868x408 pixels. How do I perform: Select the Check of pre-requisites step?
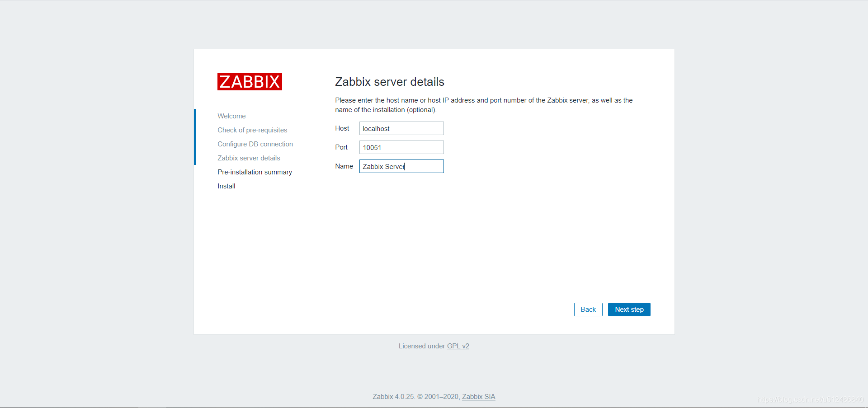252,130
